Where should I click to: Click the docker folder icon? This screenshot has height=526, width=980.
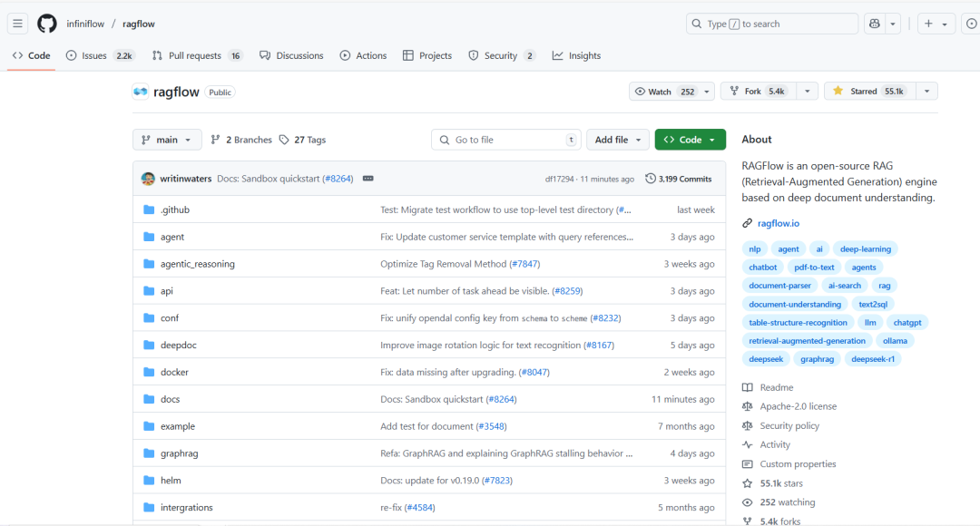click(149, 372)
